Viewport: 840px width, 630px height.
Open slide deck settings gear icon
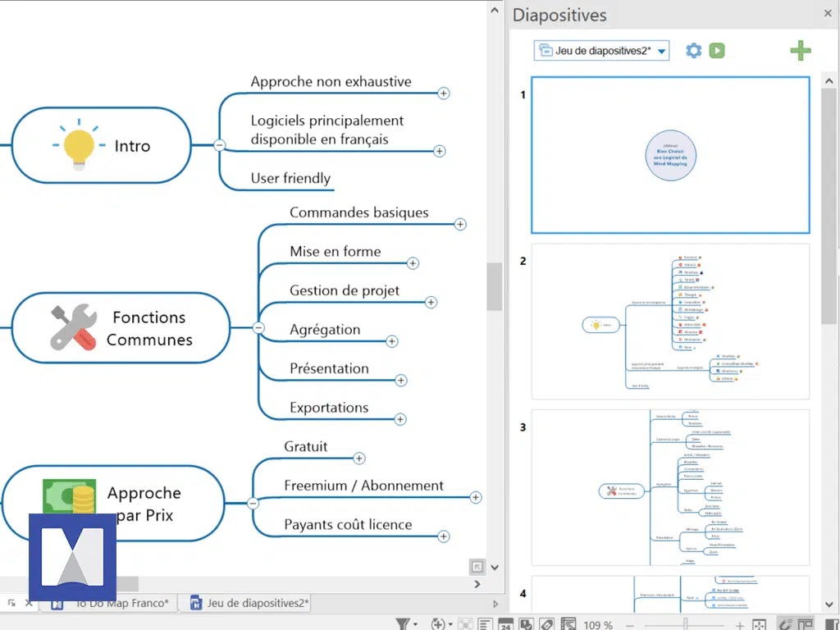pos(694,51)
